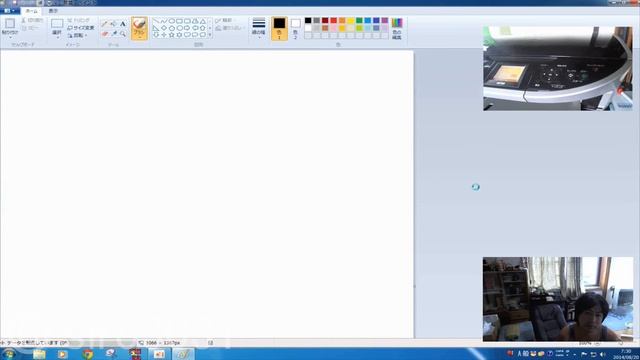This screenshot has height=360, width=640.
Task: Select the Text tool (A)
Action: 122,24
